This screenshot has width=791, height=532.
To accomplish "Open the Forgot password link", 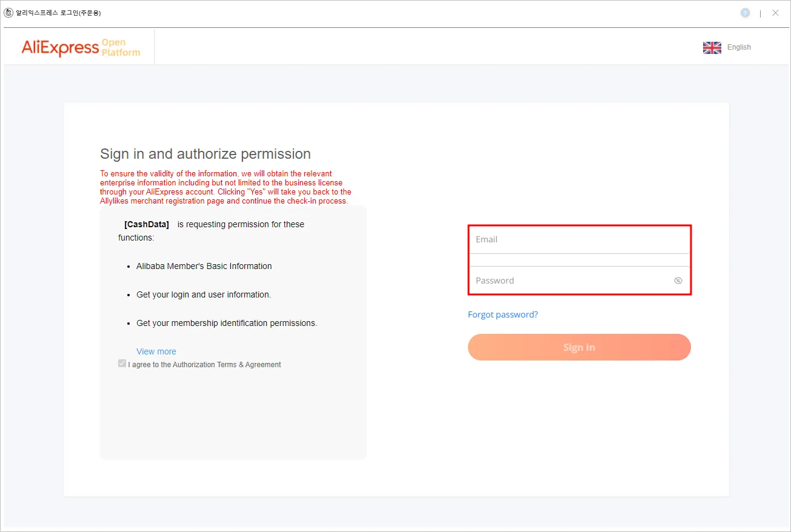I will [x=503, y=314].
